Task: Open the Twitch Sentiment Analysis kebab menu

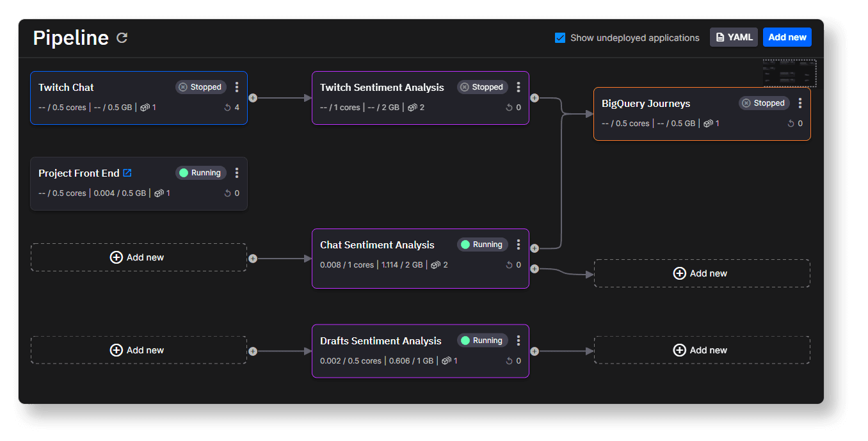Action: point(518,86)
